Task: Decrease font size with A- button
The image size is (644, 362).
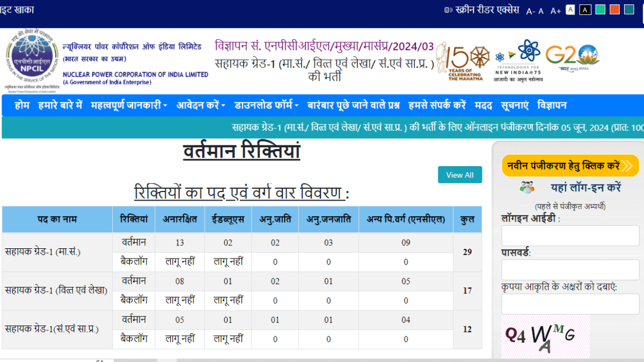Action: point(531,11)
